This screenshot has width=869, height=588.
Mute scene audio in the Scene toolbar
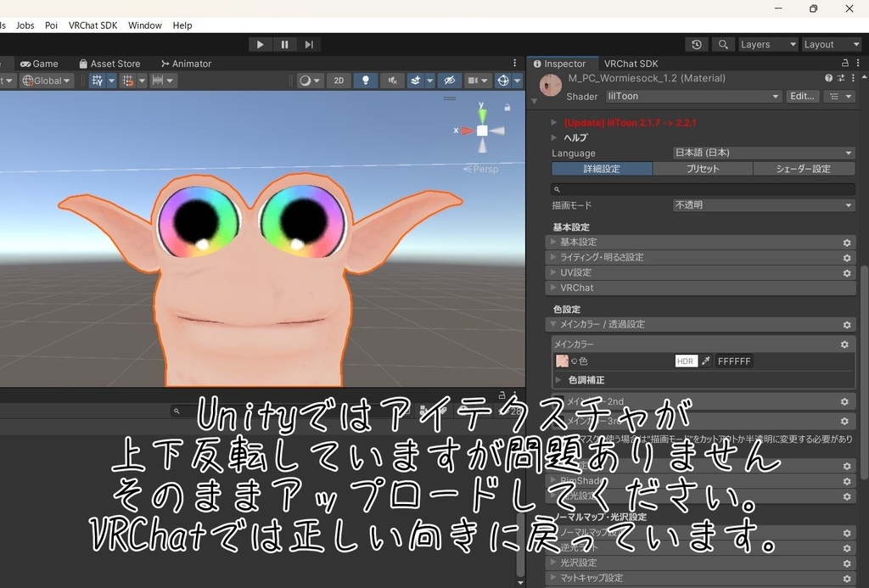[x=392, y=80]
